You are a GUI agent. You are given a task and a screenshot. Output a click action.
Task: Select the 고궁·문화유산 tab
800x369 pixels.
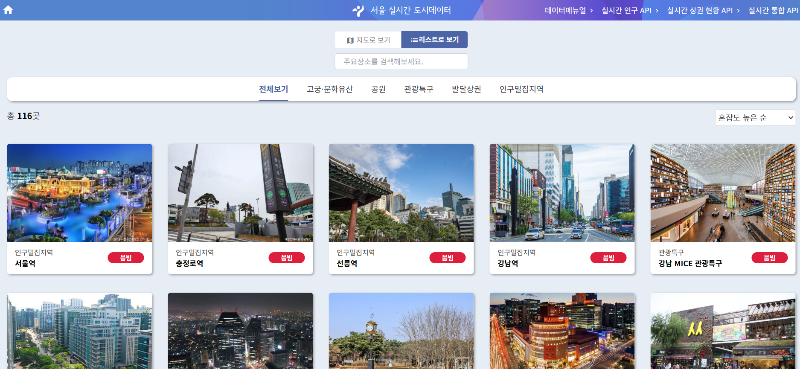pyautogui.click(x=330, y=89)
